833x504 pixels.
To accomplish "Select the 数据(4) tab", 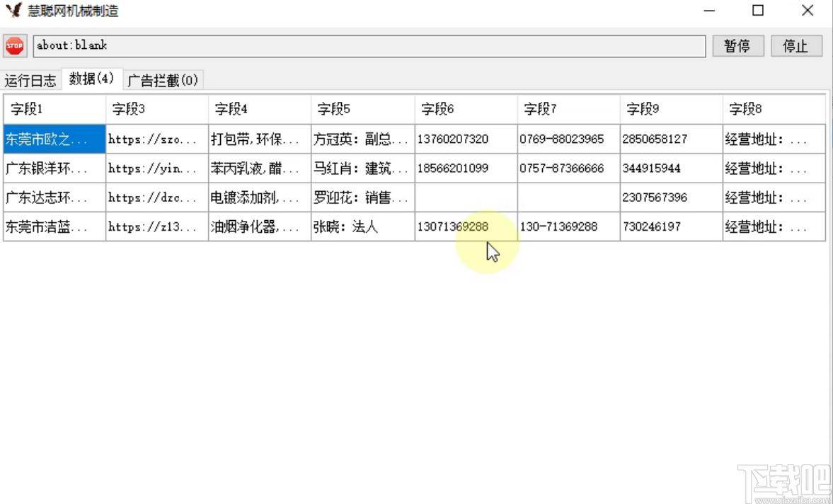I will pyautogui.click(x=92, y=79).
